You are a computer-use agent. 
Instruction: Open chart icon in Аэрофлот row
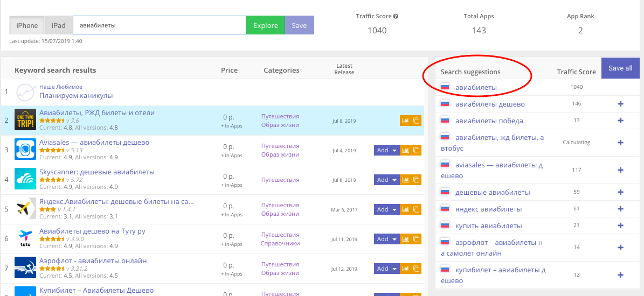(x=405, y=269)
